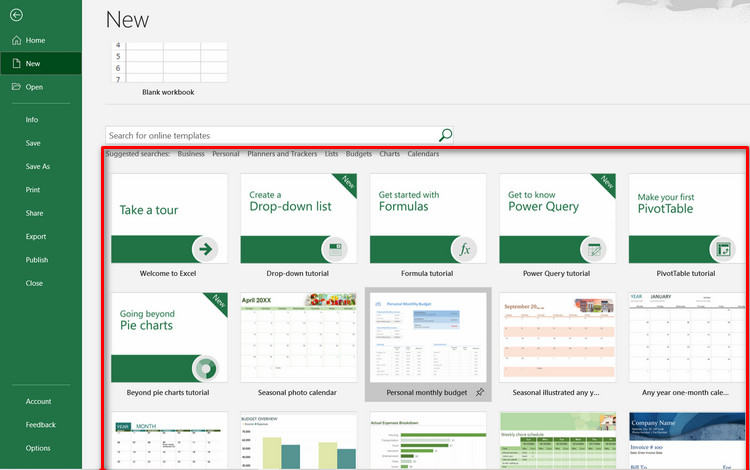750x470 pixels.
Task: Open Company Name invoice template
Action: point(687,440)
